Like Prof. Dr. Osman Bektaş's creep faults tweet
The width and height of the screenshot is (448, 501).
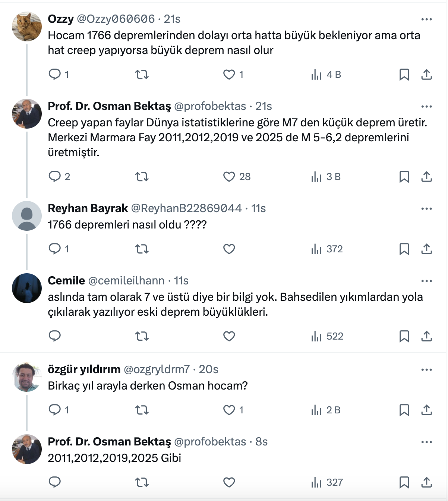pos(229,177)
